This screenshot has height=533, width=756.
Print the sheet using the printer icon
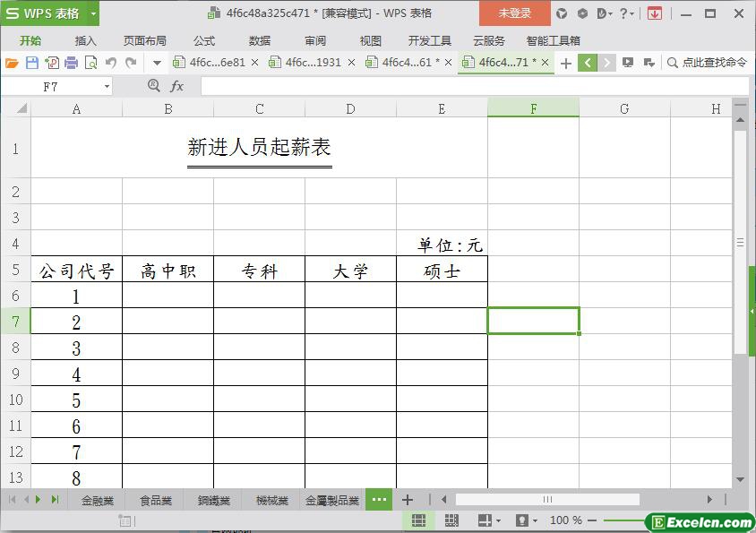(71, 63)
